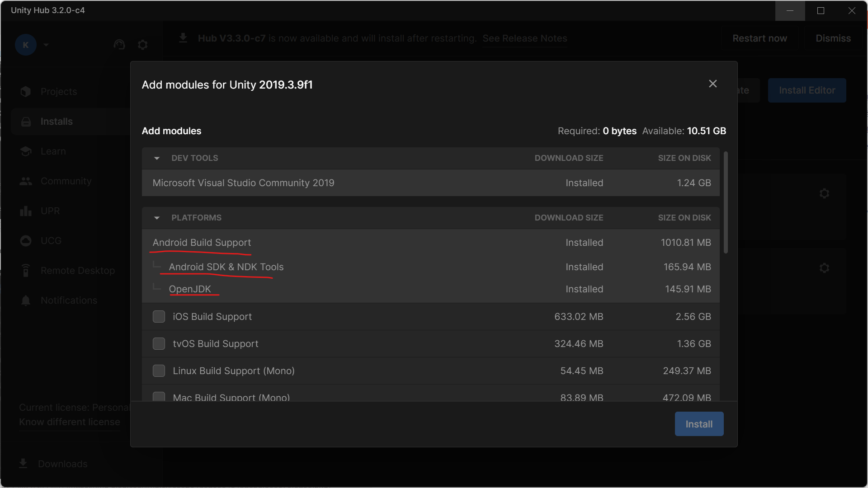Dismiss the update banner

coord(833,38)
